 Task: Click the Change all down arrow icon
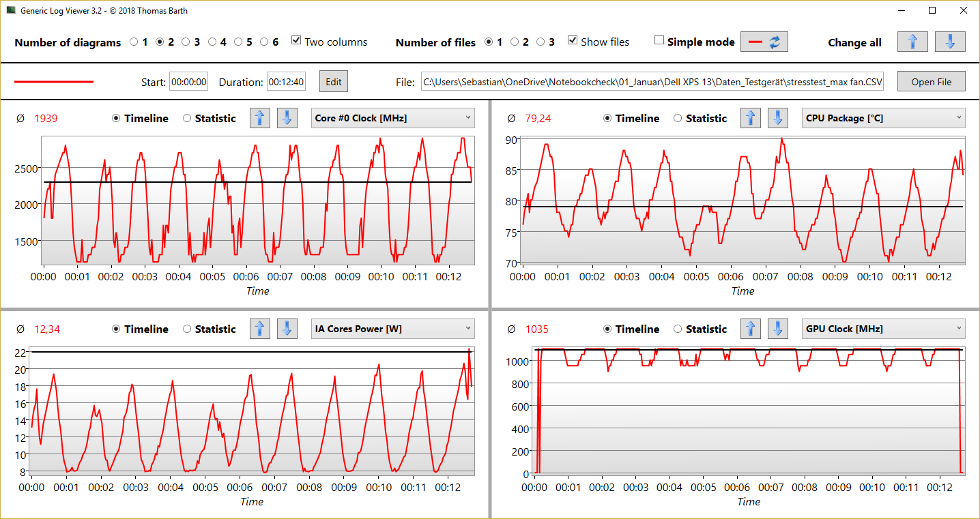tap(950, 42)
